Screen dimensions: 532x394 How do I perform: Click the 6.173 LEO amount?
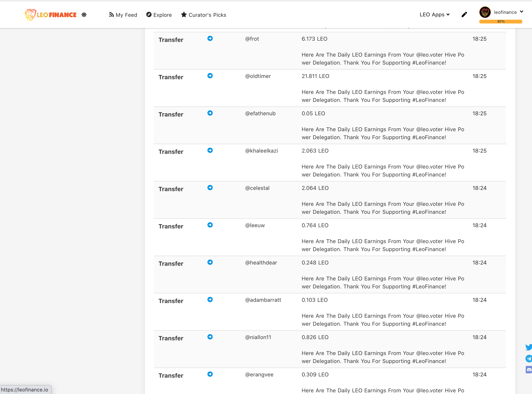[314, 39]
